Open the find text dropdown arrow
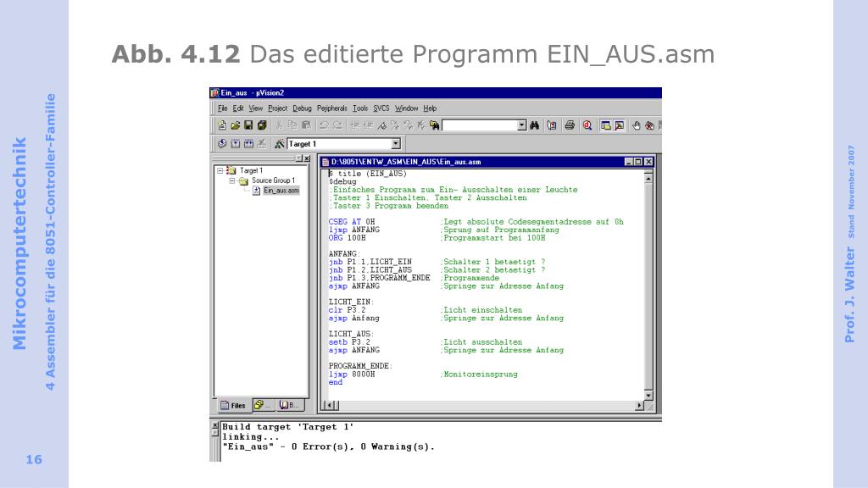 [x=522, y=125]
